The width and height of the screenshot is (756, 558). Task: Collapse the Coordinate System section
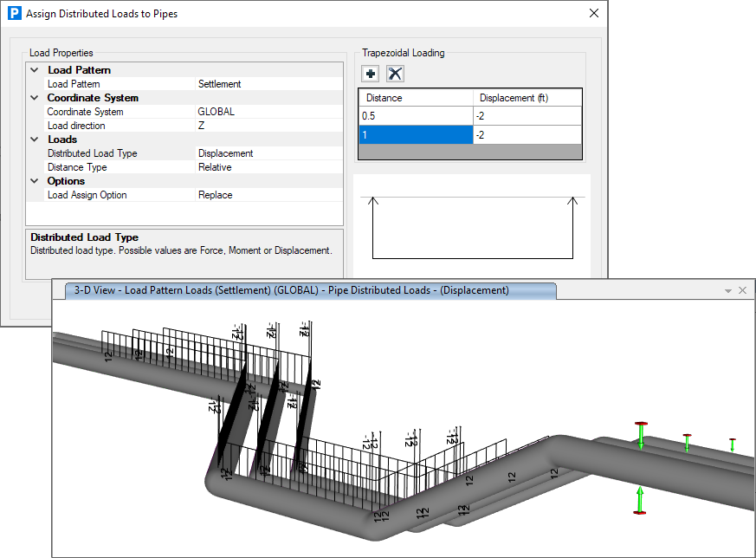point(34,97)
